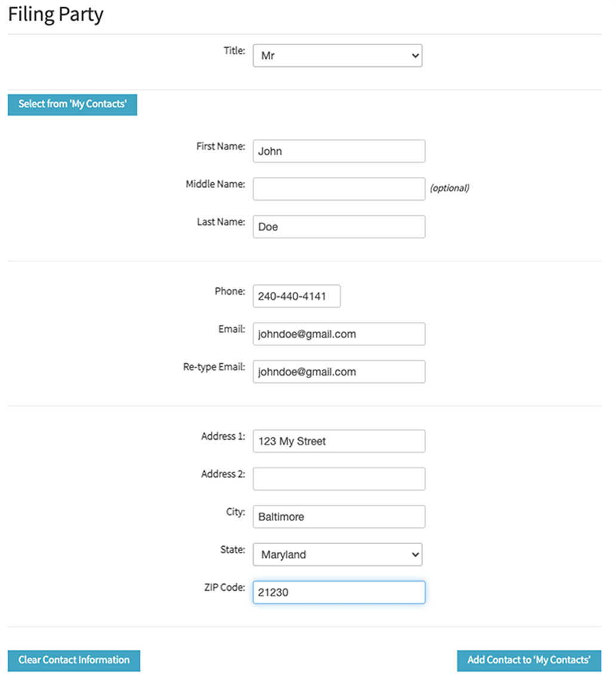This screenshot has width=616, height=681.
Task: Click the State dropdown chevron arrow
Action: tap(415, 554)
